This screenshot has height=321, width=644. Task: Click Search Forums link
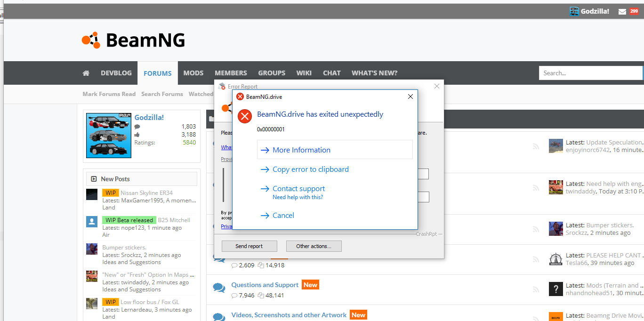pyautogui.click(x=162, y=94)
